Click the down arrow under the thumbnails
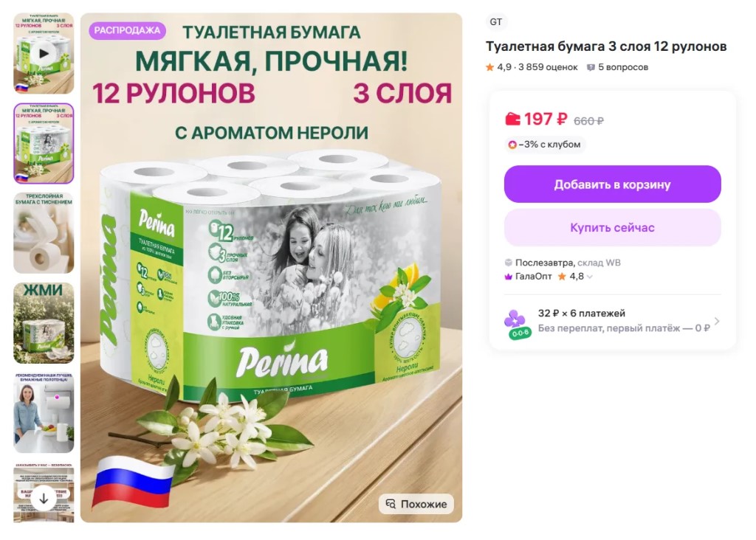The height and width of the screenshot is (540, 756). pyautogui.click(x=44, y=499)
